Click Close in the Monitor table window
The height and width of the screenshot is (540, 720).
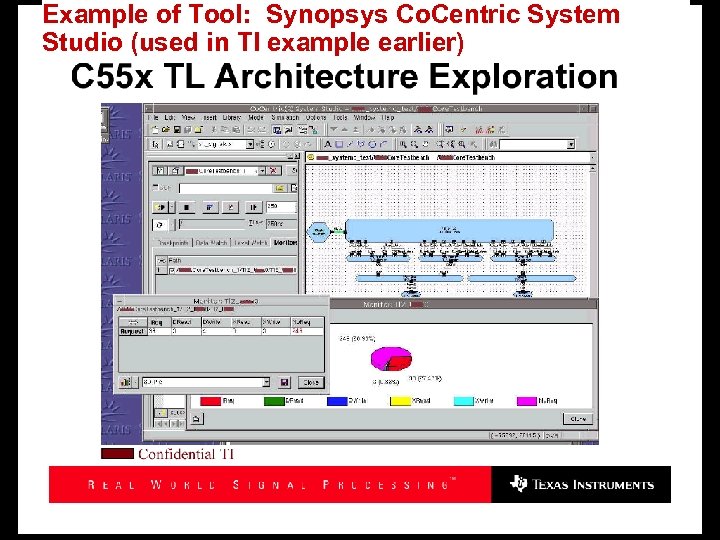click(x=311, y=382)
